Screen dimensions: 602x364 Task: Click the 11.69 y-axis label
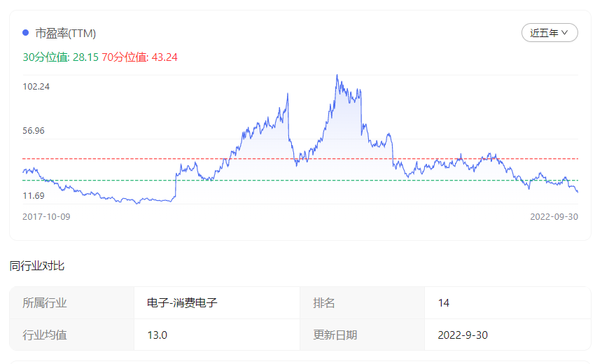click(34, 196)
